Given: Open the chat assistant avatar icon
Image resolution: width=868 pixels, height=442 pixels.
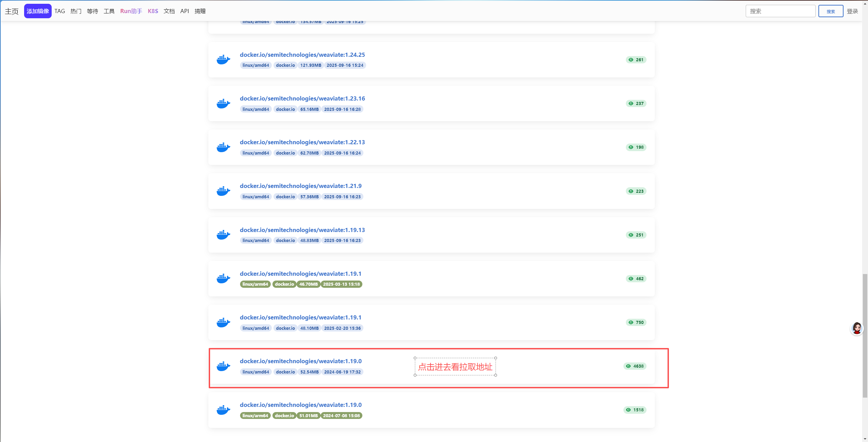Looking at the screenshot, I should point(857,328).
